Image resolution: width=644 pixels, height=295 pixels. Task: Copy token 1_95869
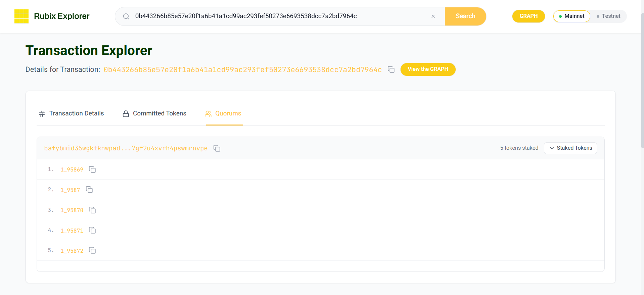point(92,169)
